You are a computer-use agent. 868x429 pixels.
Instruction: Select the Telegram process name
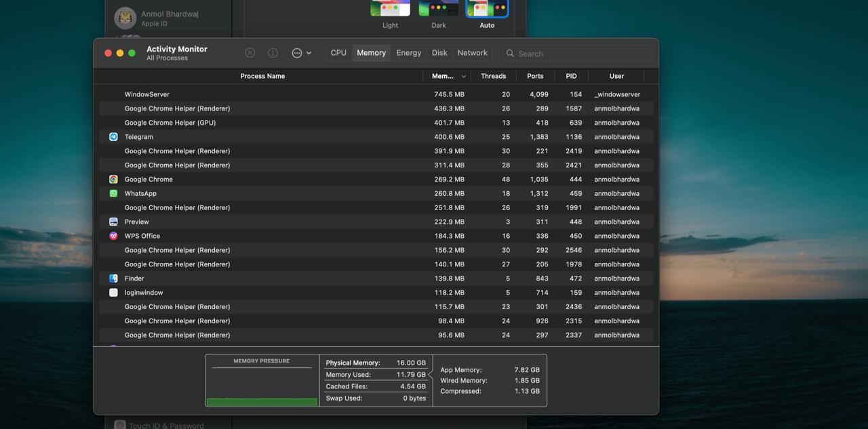click(x=139, y=137)
